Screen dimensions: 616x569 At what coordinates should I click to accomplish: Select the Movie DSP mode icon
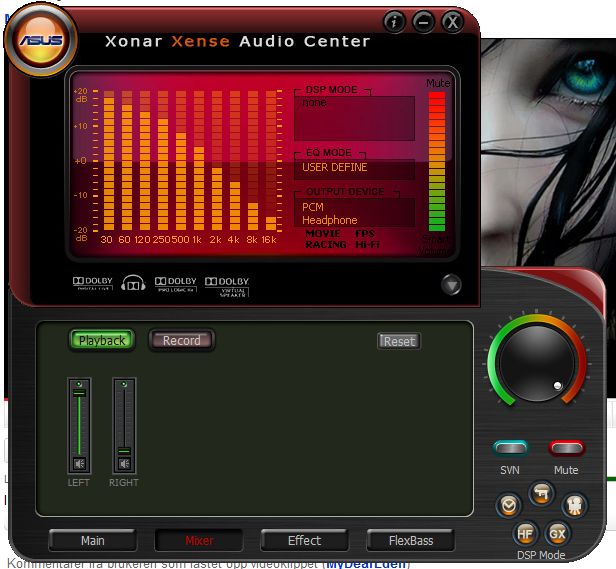click(x=574, y=505)
